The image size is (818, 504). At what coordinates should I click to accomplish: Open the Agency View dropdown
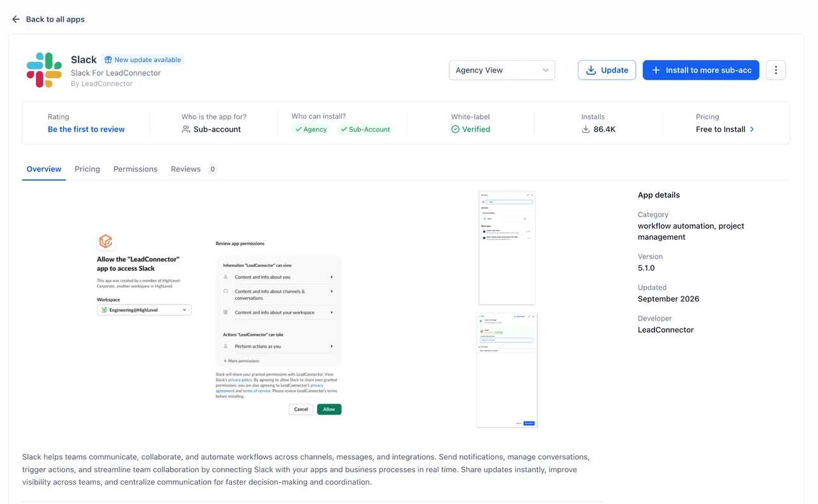(502, 70)
